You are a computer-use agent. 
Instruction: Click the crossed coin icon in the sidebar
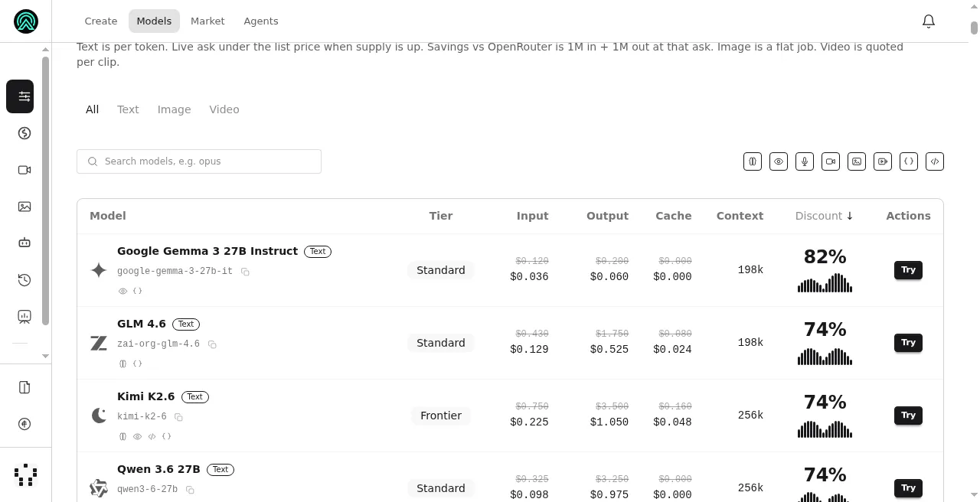24,424
